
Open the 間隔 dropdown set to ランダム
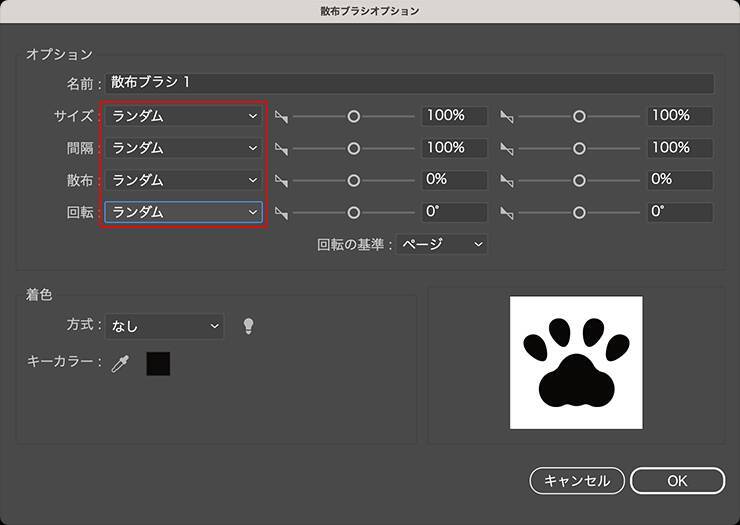click(x=184, y=148)
